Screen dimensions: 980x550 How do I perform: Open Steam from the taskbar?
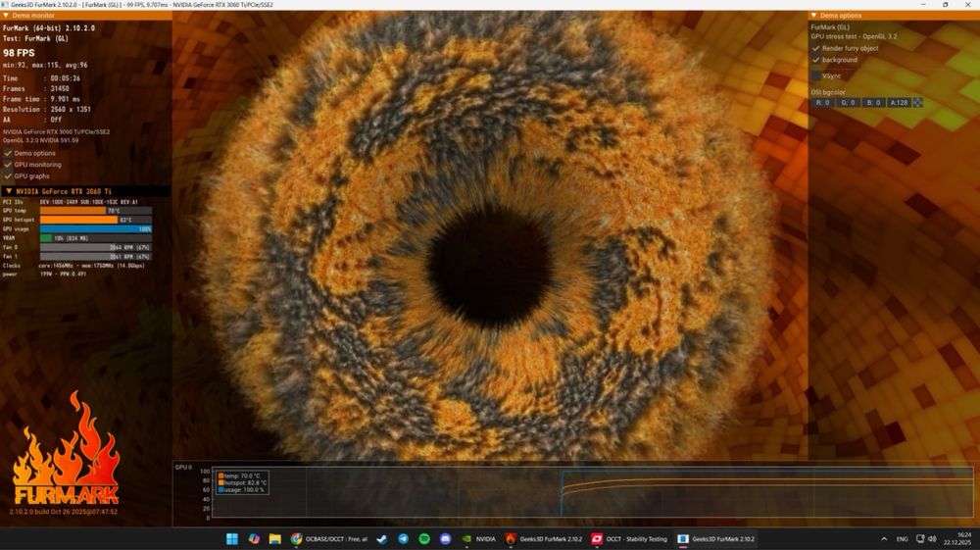(x=382, y=539)
